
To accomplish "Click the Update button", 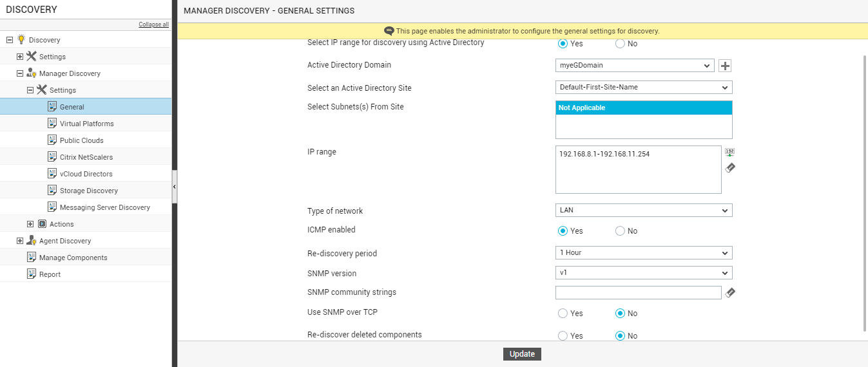I will pyautogui.click(x=522, y=354).
